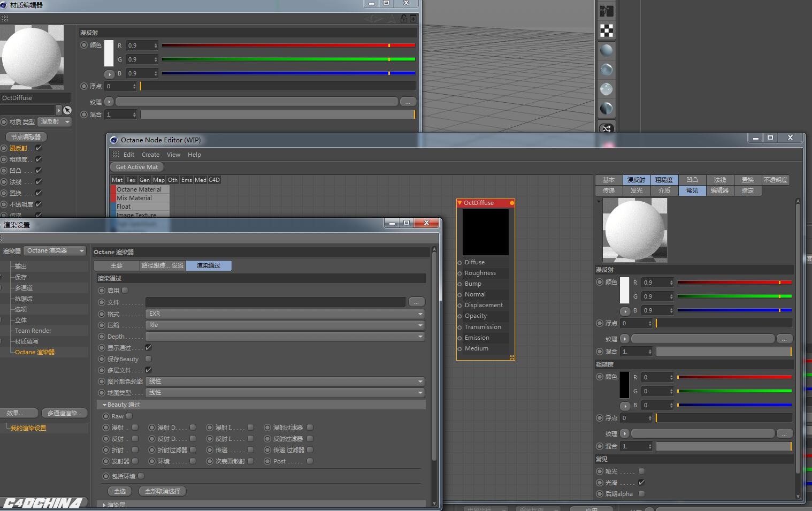The height and width of the screenshot is (511, 812).
Task: Select the Tex tab in node list
Action: [131, 180]
